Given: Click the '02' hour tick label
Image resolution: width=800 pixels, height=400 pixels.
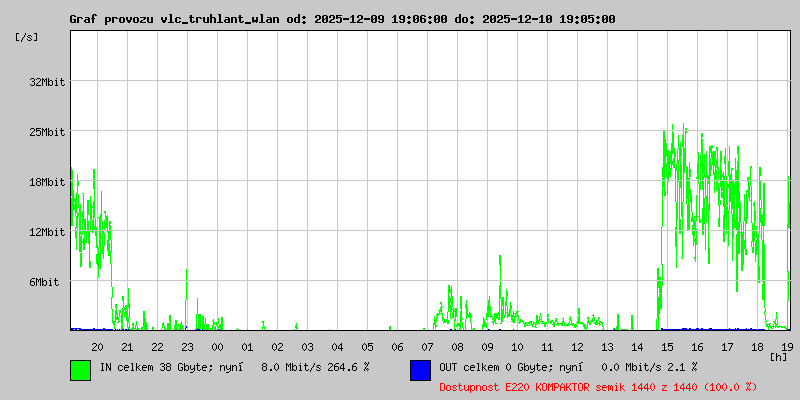Looking at the screenshot, I should click(278, 347).
